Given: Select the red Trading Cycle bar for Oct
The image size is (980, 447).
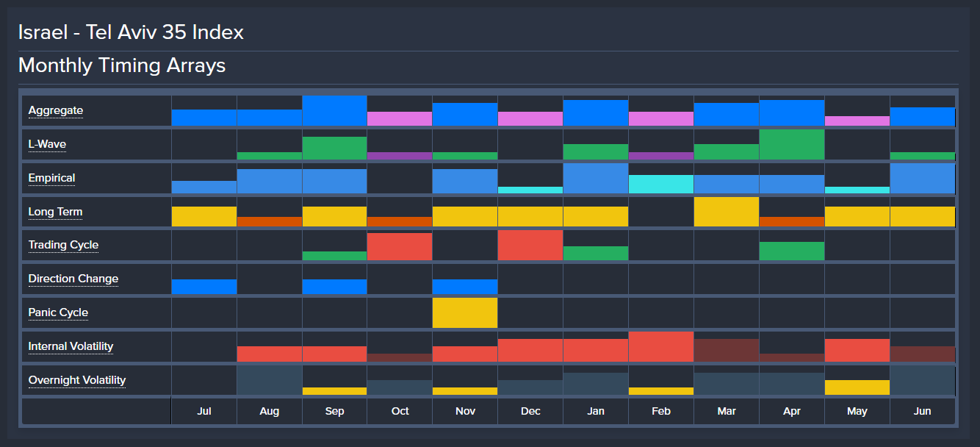Looking at the screenshot, I should point(400,247).
